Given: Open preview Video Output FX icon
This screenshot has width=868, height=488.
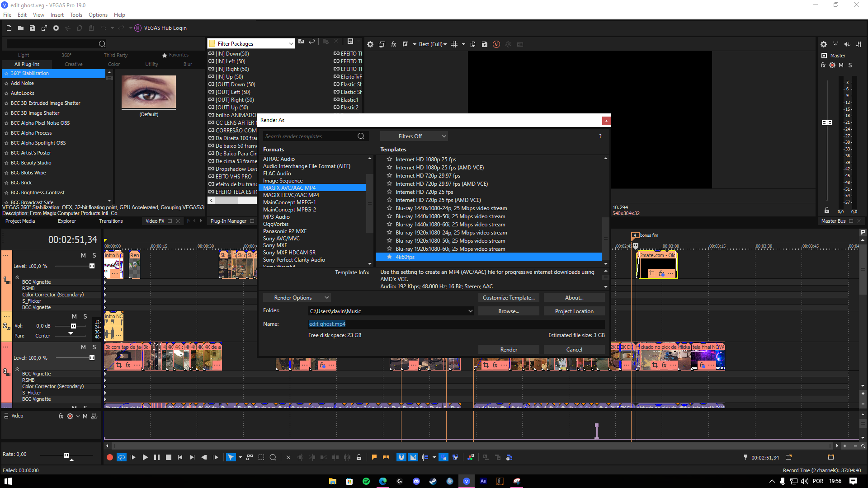Looking at the screenshot, I should pos(394,44).
